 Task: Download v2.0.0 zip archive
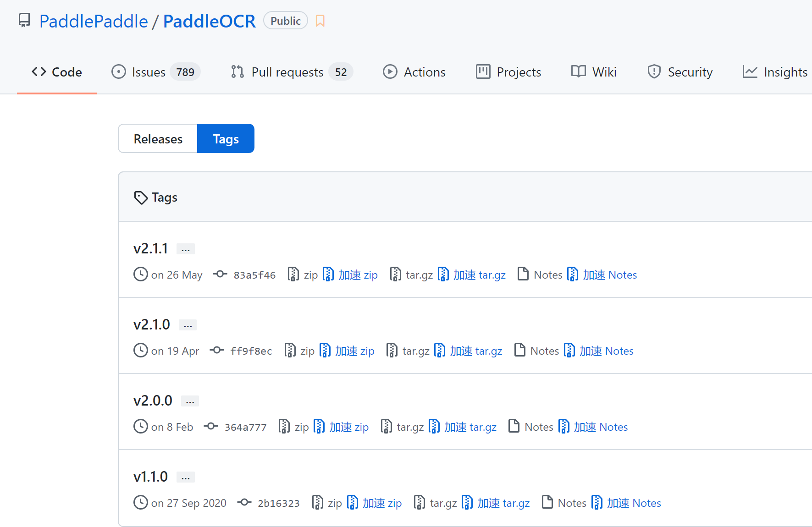click(x=294, y=427)
